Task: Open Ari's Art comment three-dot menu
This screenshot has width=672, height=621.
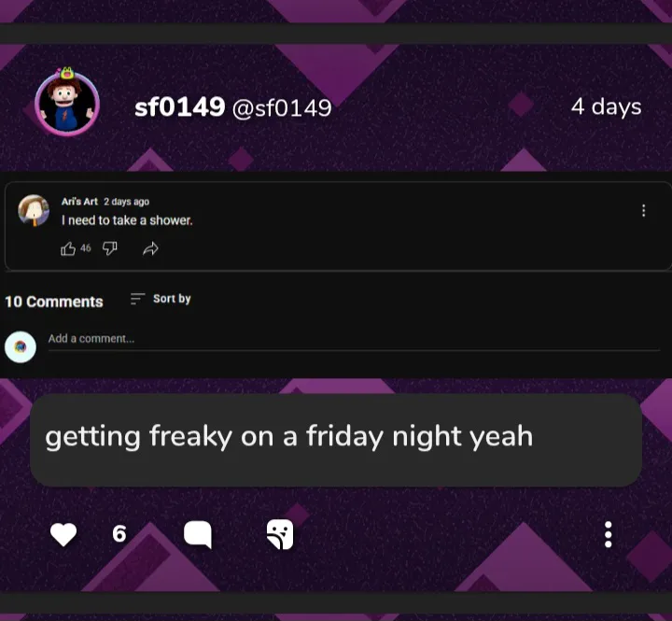Action: pyautogui.click(x=643, y=210)
